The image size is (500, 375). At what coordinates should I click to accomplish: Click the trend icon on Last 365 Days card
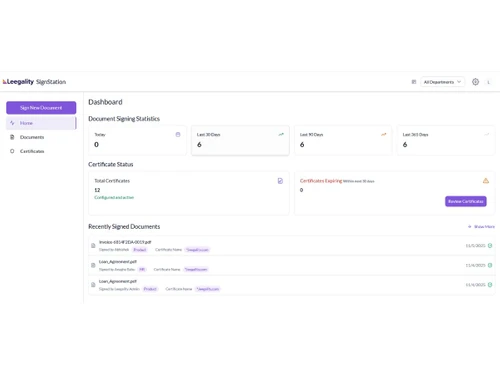pyautogui.click(x=487, y=134)
